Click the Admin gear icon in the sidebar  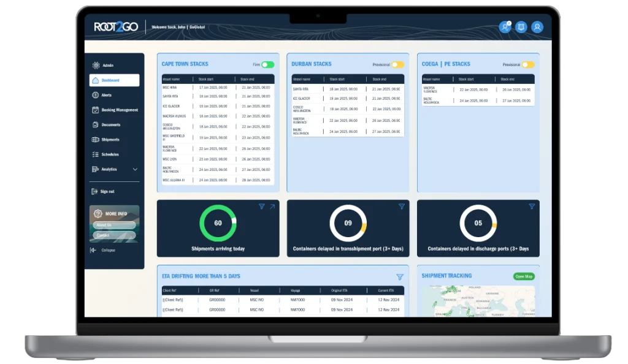[96, 65]
